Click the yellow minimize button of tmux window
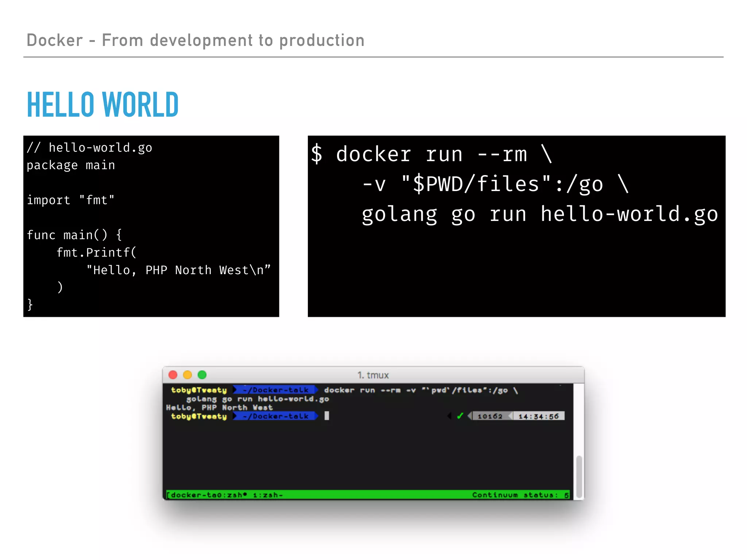 click(187, 375)
